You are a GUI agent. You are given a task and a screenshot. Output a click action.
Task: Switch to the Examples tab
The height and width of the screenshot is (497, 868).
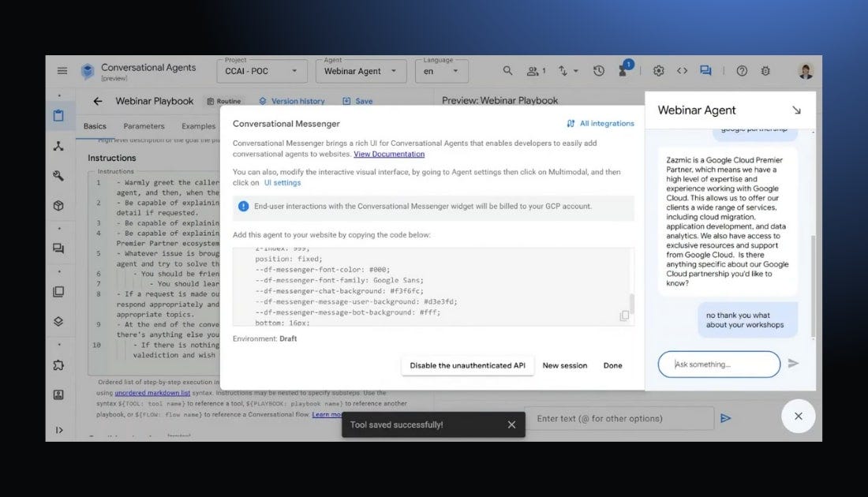[x=198, y=126]
